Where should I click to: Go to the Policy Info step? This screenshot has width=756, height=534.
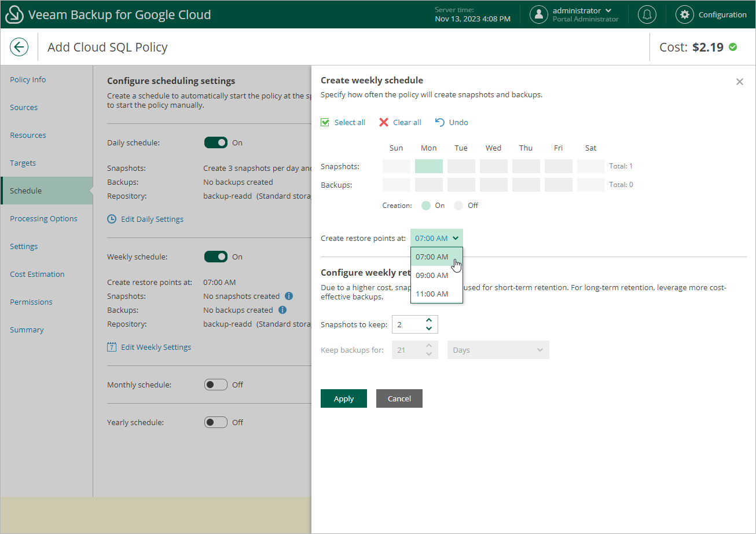(x=46, y=79)
